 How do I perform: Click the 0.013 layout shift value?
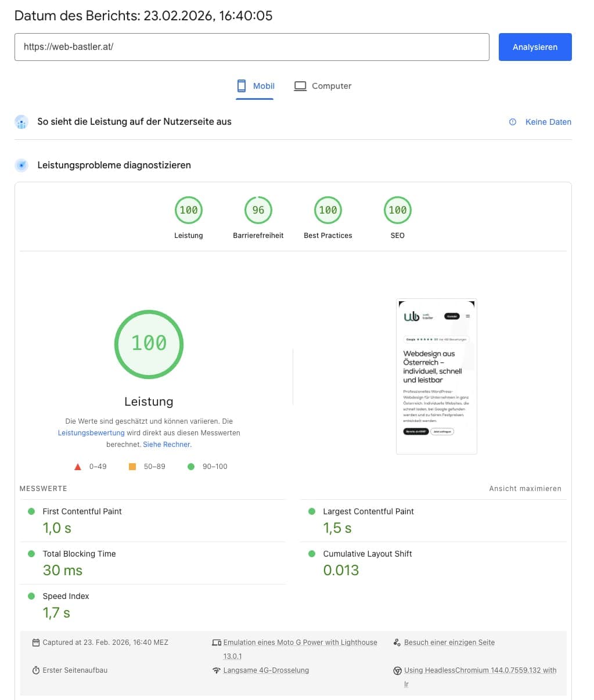click(341, 571)
